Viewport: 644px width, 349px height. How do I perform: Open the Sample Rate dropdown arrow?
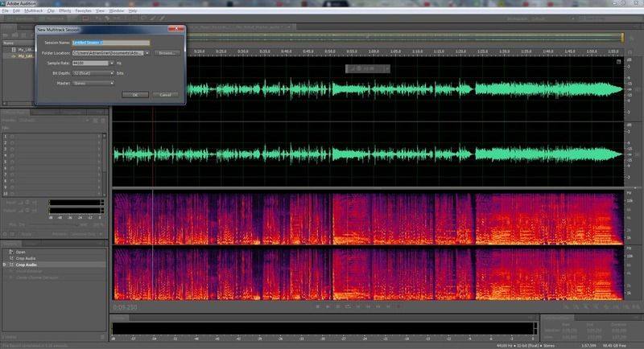click(111, 64)
